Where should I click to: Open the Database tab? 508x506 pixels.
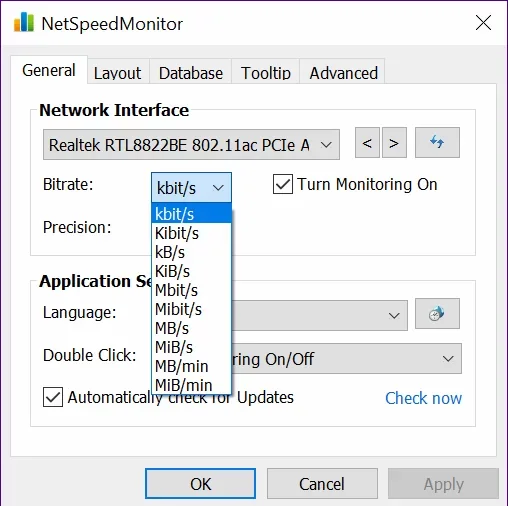pyautogui.click(x=191, y=73)
